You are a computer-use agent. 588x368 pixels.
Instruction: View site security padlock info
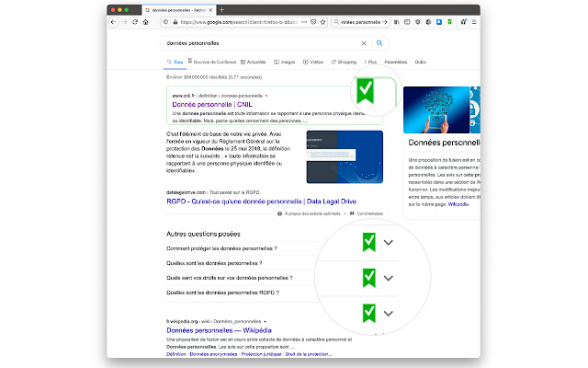tap(175, 22)
